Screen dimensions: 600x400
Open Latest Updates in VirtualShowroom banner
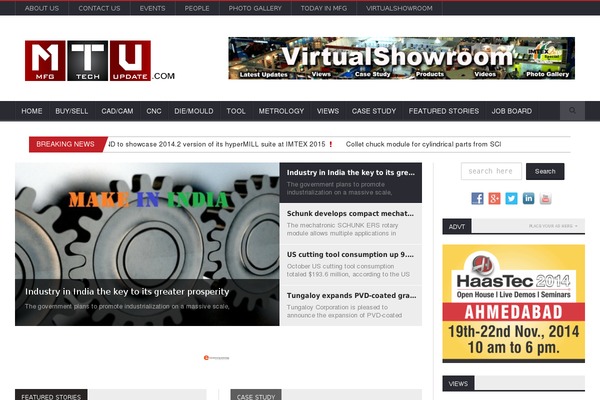point(263,74)
